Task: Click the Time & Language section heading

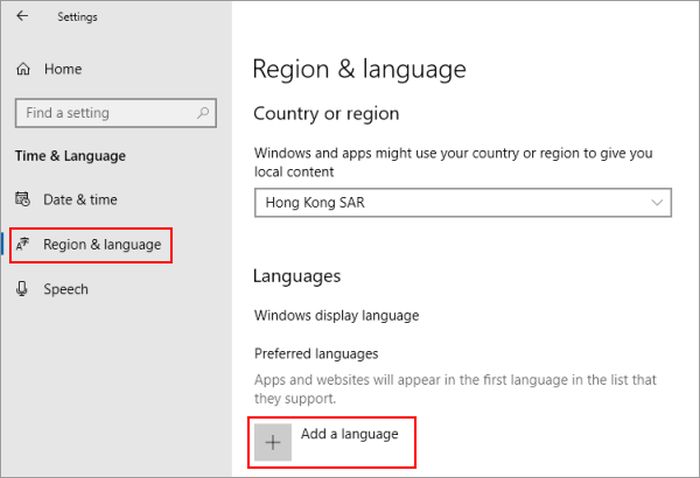Action: [70, 156]
